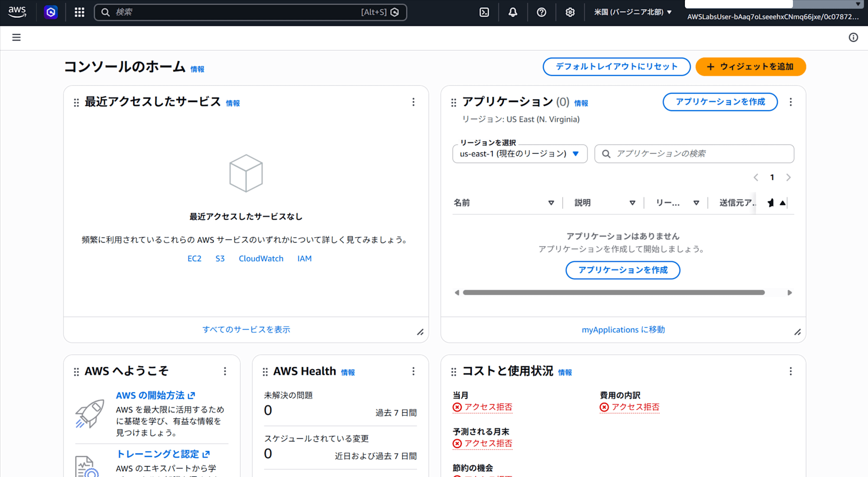
Task: Open options menu of アプリケーション widget
Action: pos(791,102)
